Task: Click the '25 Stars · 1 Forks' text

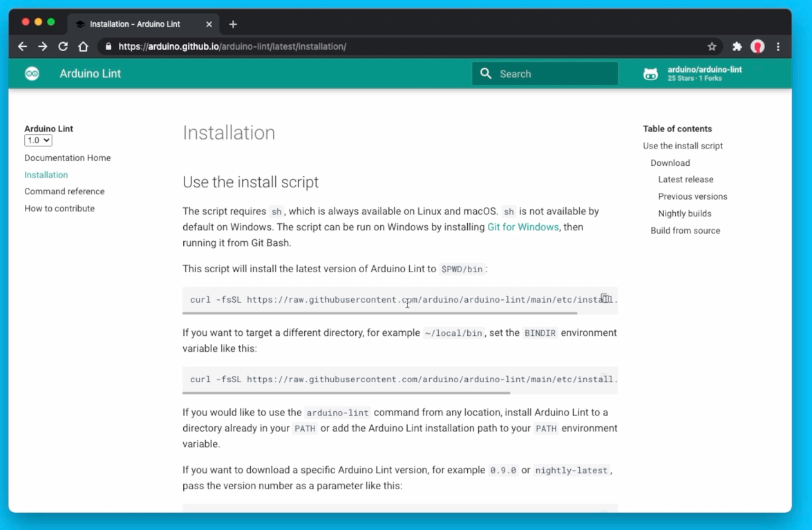Action: (x=695, y=79)
